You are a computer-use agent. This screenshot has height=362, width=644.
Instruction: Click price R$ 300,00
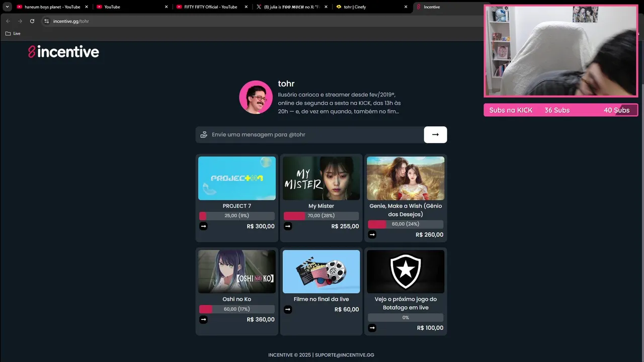click(261, 226)
